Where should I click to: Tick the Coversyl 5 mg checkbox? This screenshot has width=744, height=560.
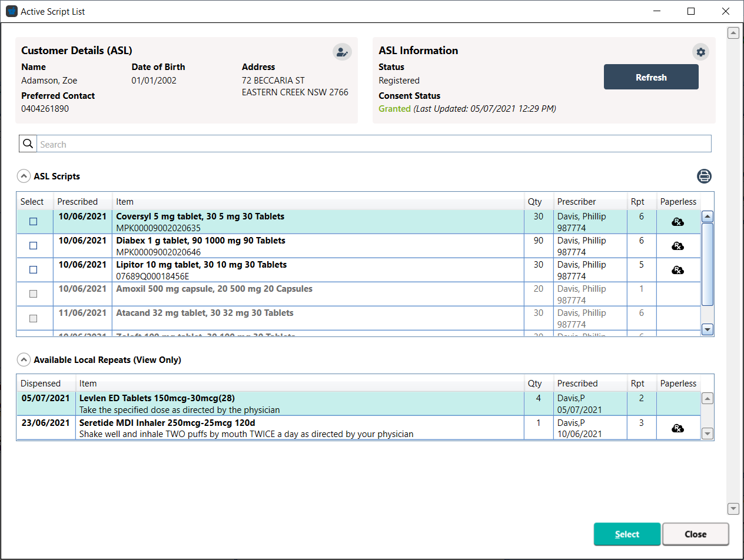(x=33, y=222)
